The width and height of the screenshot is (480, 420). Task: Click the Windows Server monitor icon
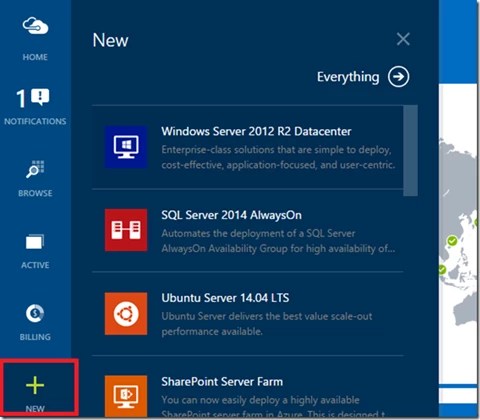click(126, 147)
